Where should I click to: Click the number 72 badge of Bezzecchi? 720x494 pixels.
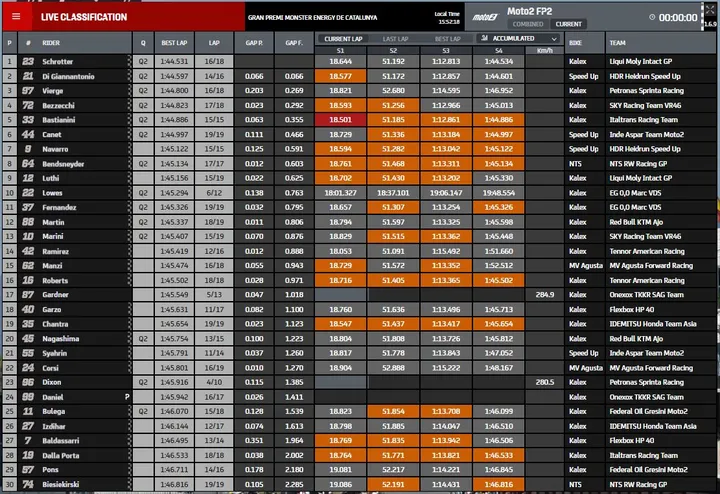(x=28, y=105)
